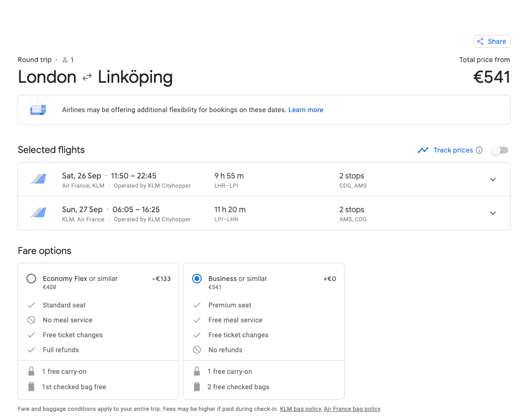Screen dimensions: 528x420
Task: Open the KLM bag policy link
Action: click(x=300, y=409)
